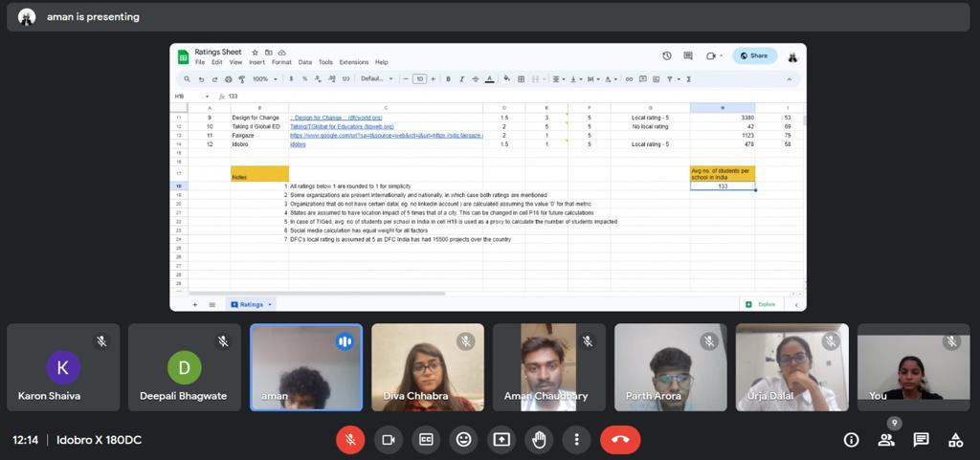Select Aman Chaudhary's video tile
Screen dimensions: 980x460
coord(549,367)
